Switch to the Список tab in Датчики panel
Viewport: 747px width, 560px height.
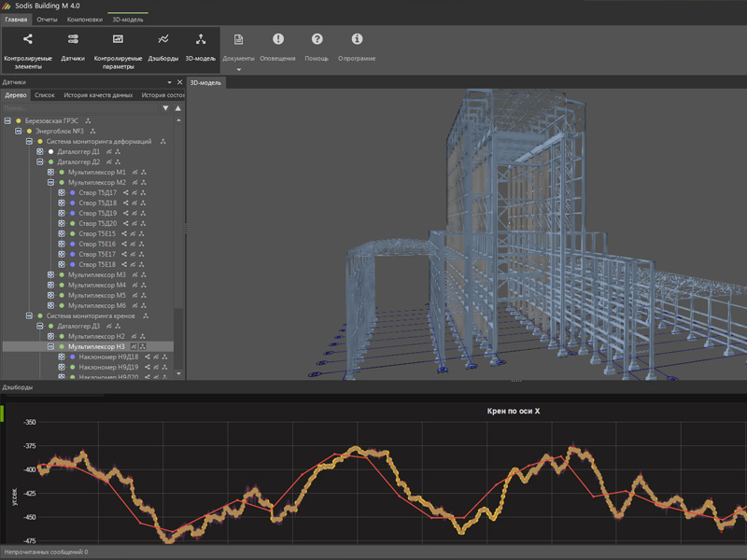tap(45, 95)
